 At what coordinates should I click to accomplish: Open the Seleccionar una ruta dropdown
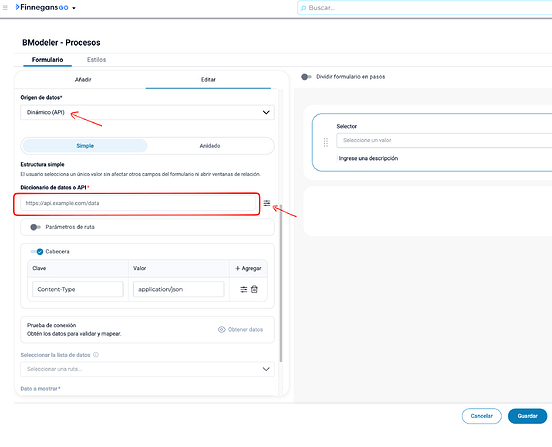click(x=147, y=369)
